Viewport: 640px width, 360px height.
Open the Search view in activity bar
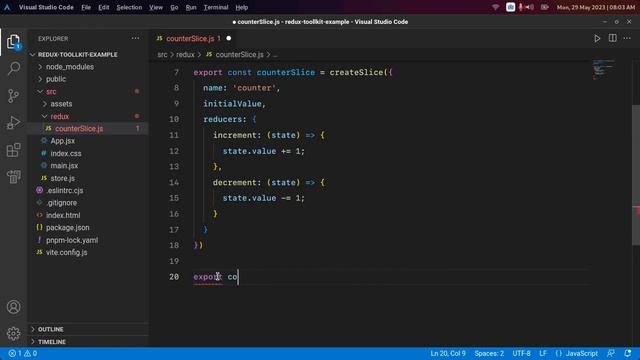pos(13,68)
